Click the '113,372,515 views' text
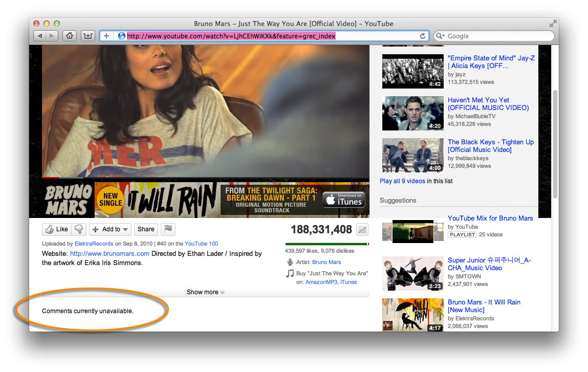Viewport: 588px width, 372px height. 471,82
